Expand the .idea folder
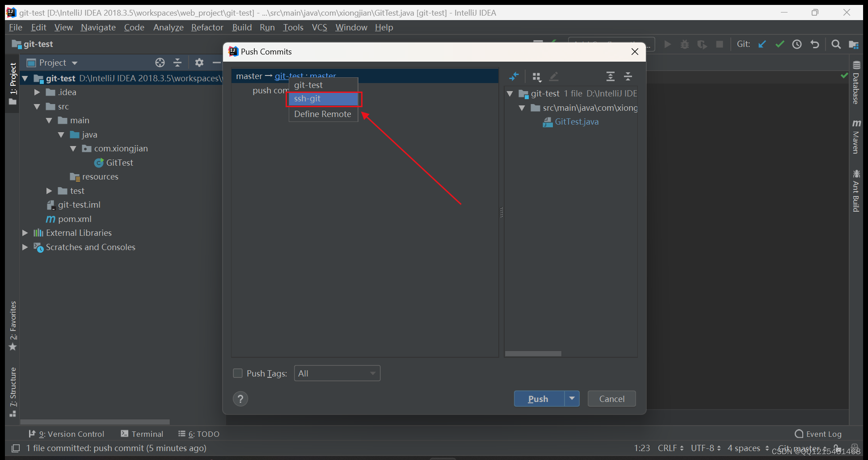 click(x=37, y=92)
